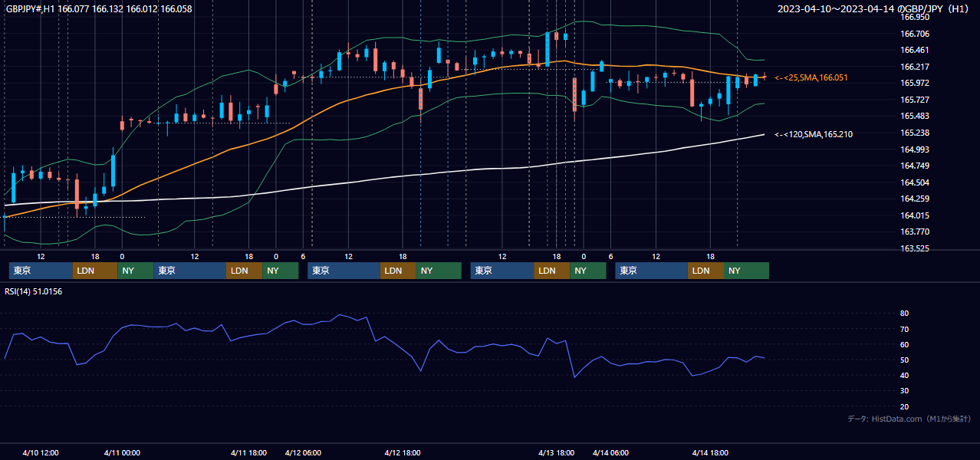Click the leftmost LDN session block

coord(95,271)
